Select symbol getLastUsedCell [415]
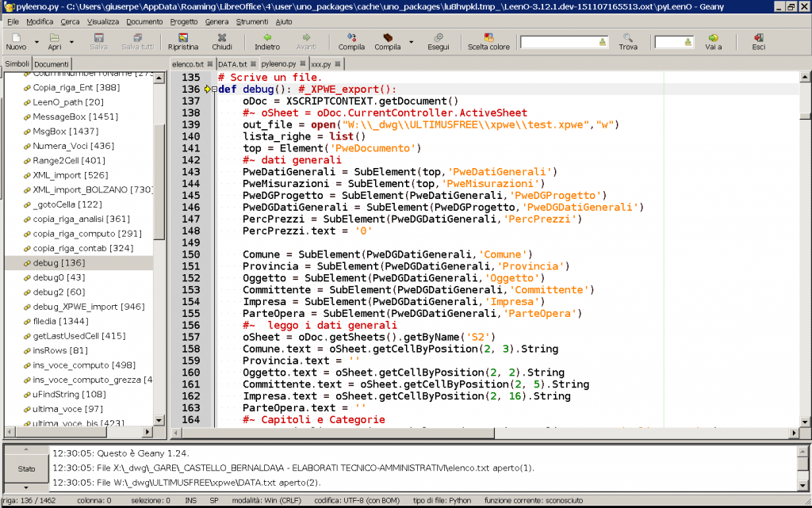This screenshot has height=508, width=812. click(79, 336)
